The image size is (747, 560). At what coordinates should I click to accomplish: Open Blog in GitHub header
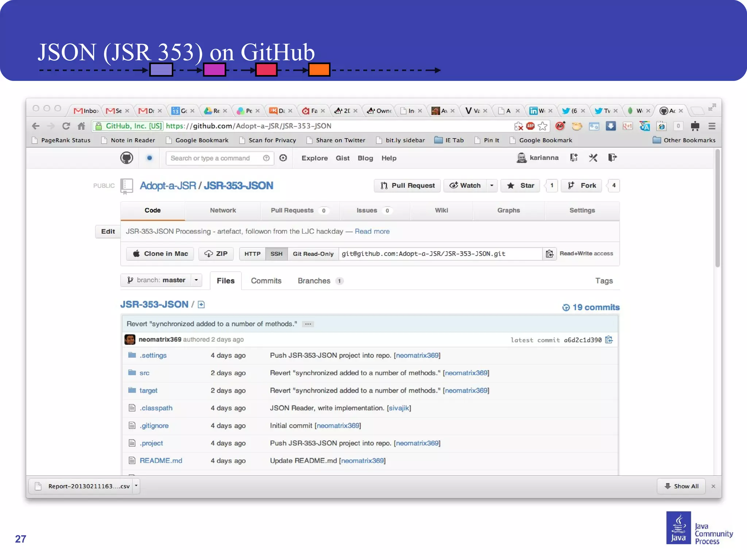click(365, 158)
